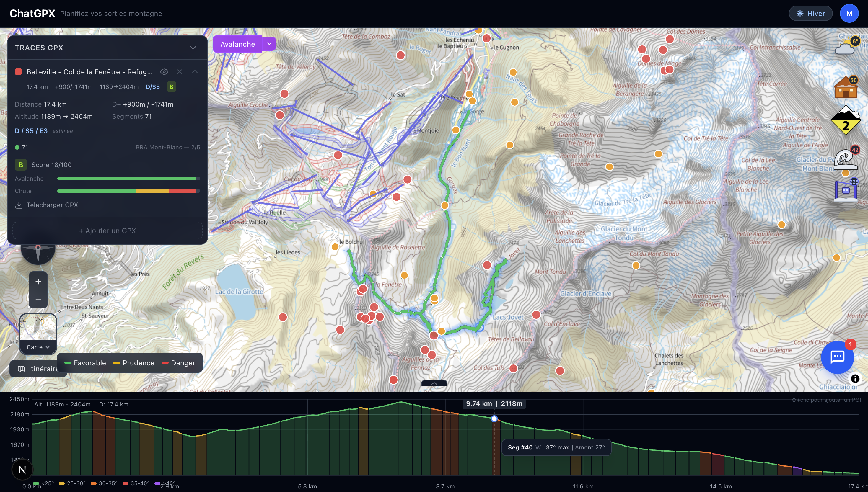Select the ski lift icon with badge 225

pos(846,191)
